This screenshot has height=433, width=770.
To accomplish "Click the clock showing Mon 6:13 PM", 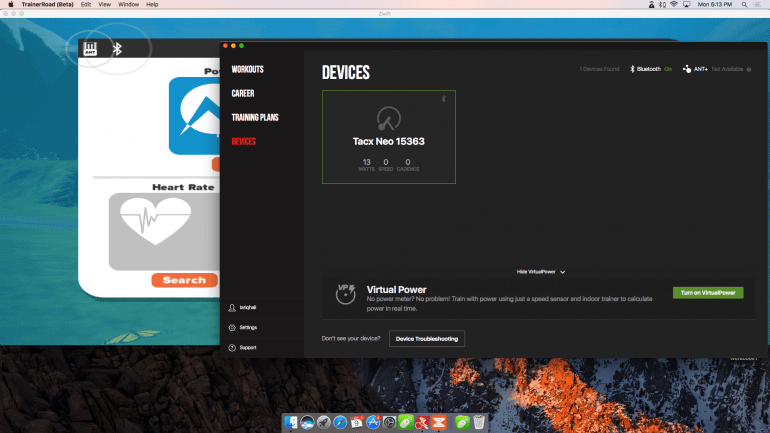I will 715,4.
